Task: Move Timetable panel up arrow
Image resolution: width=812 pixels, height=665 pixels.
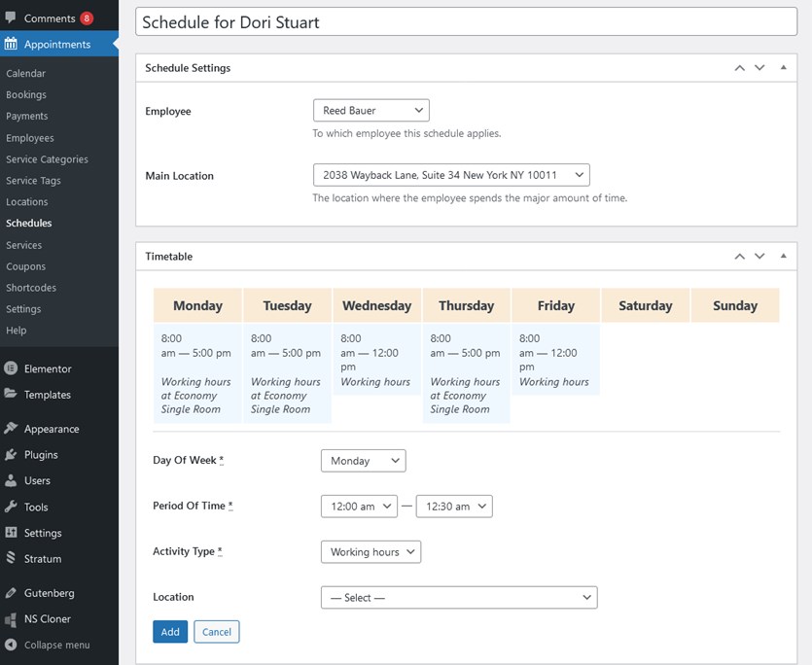Action: pyautogui.click(x=739, y=256)
